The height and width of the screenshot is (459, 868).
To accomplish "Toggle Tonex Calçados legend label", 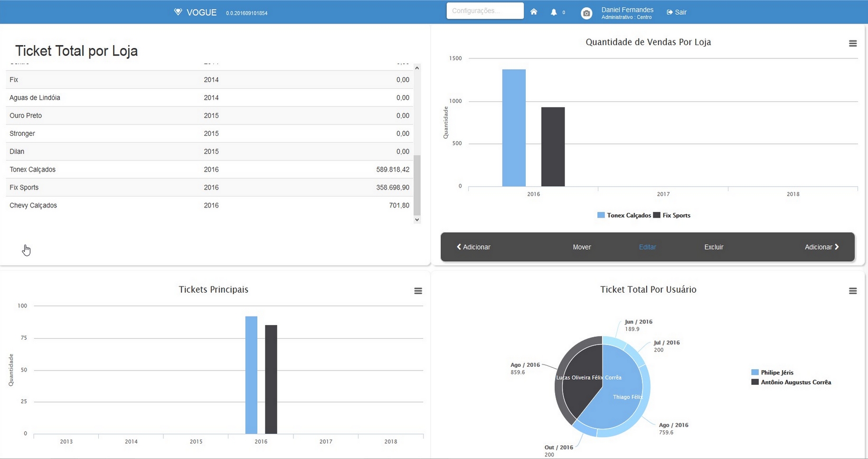I will point(629,215).
